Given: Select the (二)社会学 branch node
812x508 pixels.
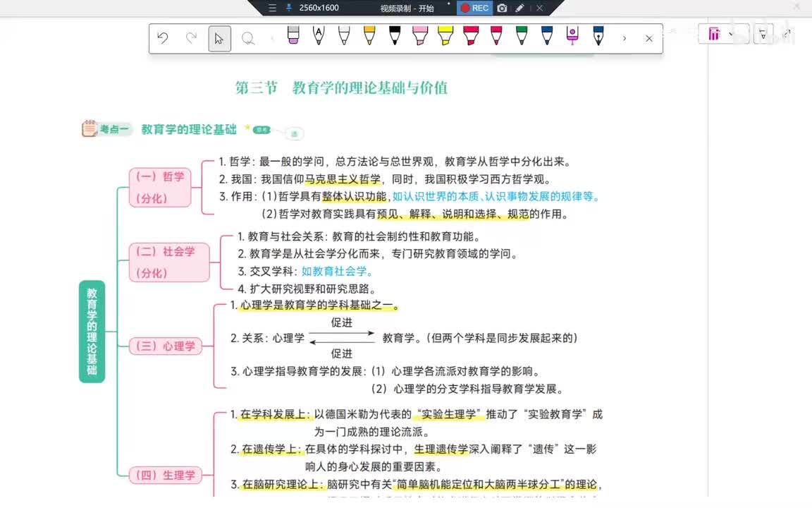Looking at the screenshot, I should [169, 262].
